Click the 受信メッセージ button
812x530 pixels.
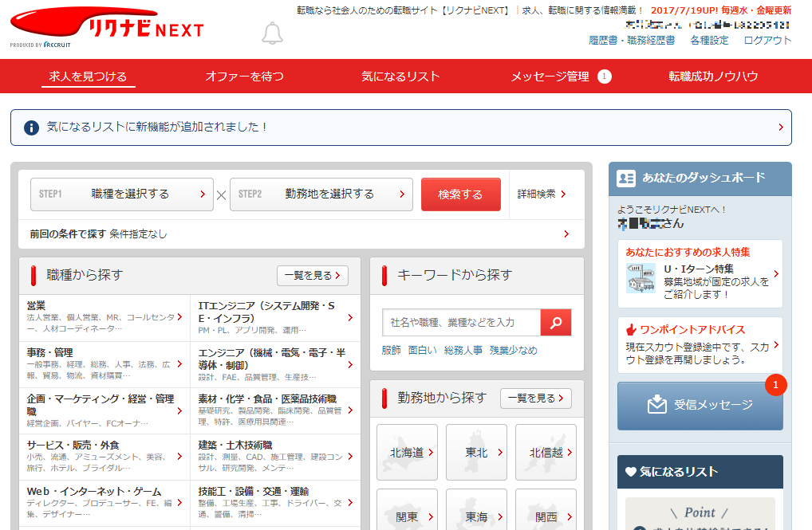tap(700, 406)
